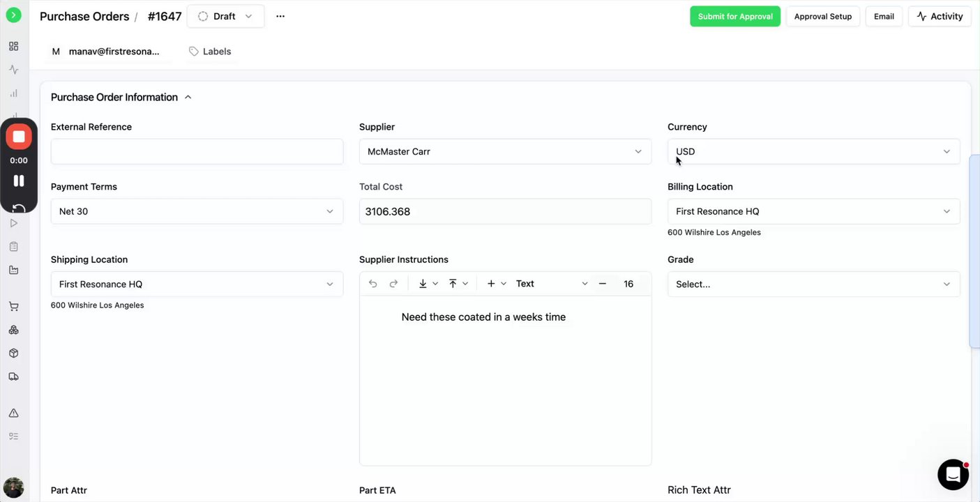The image size is (980, 502).
Task: Open the shopping cart icon in sidebar
Action: (13, 307)
